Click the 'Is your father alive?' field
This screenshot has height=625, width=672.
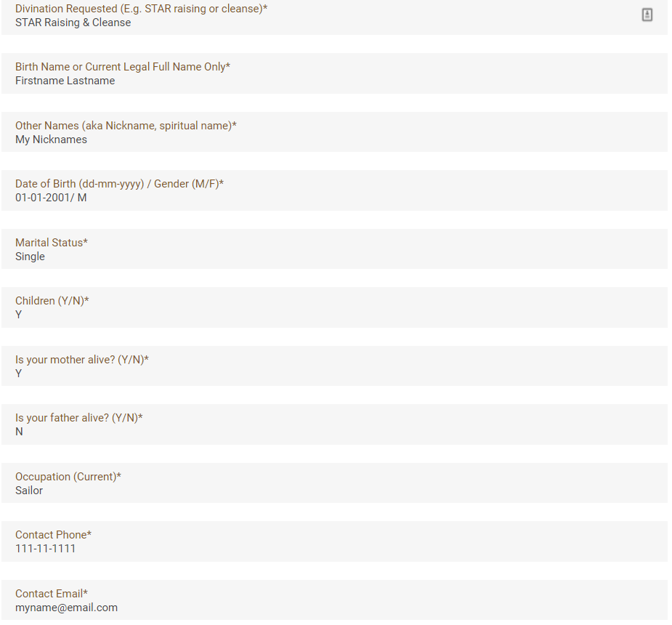334,424
